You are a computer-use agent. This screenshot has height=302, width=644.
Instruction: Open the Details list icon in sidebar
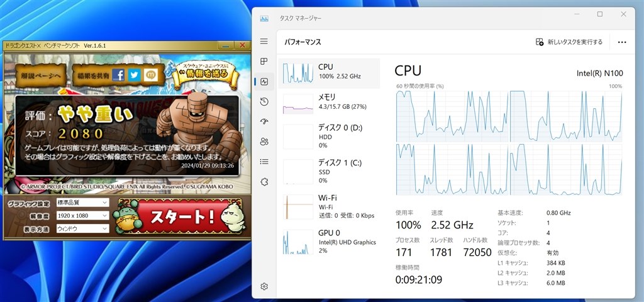(x=264, y=162)
